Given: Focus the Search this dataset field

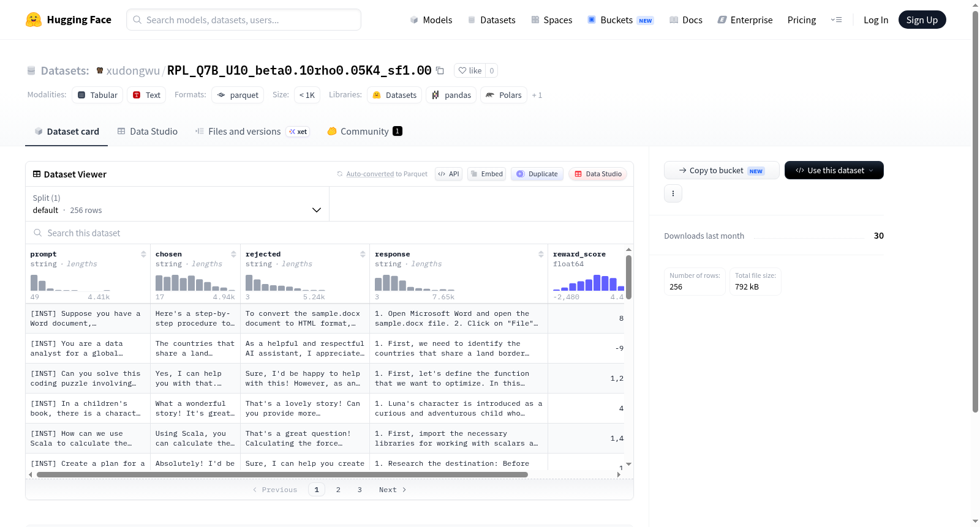Looking at the screenshot, I should 330,233.
